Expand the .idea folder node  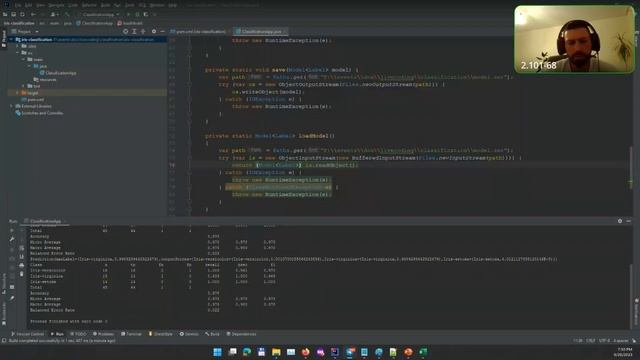point(18,46)
